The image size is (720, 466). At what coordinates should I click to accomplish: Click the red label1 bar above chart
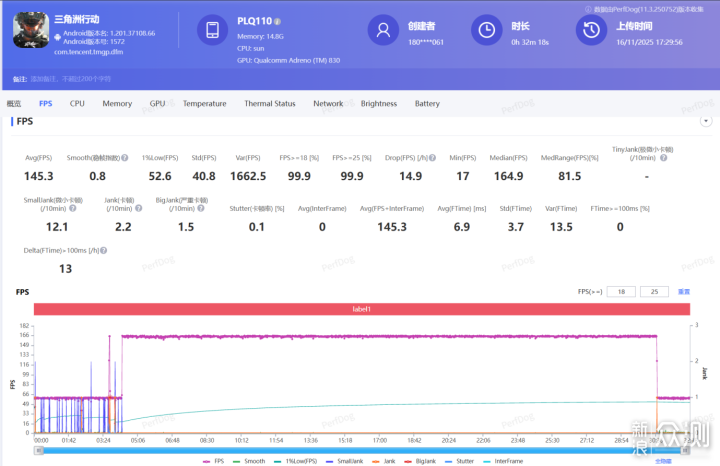361,310
